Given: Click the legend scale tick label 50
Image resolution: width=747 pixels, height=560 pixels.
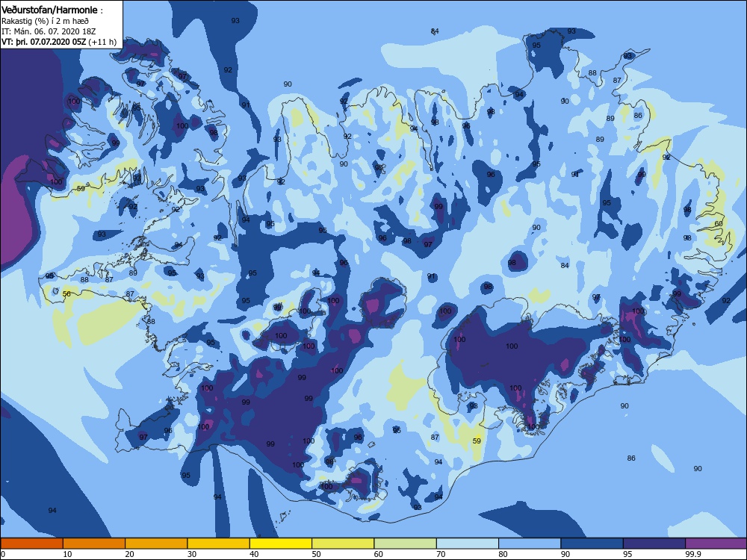Looking at the screenshot, I should (316, 554).
